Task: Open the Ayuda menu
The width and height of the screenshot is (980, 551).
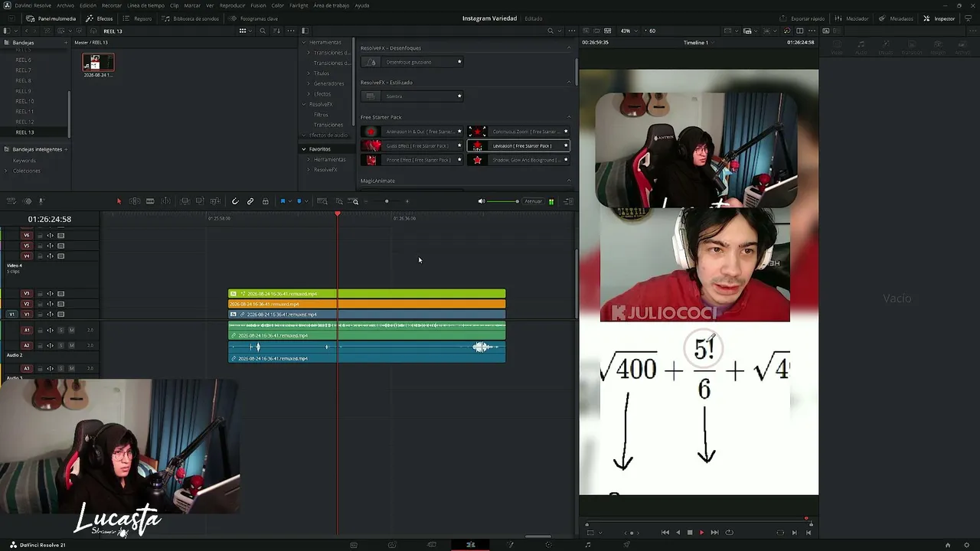Action: click(x=362, y=5)
